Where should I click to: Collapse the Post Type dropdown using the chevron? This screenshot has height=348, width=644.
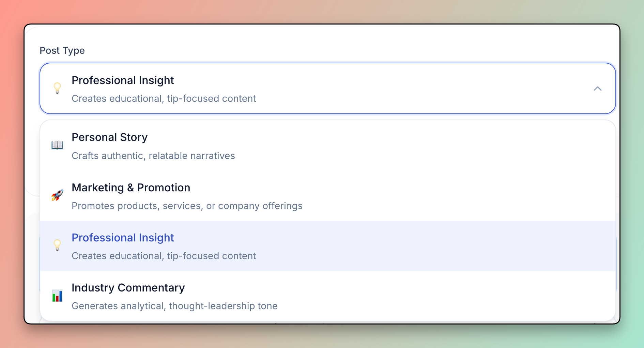coord(597,89)
